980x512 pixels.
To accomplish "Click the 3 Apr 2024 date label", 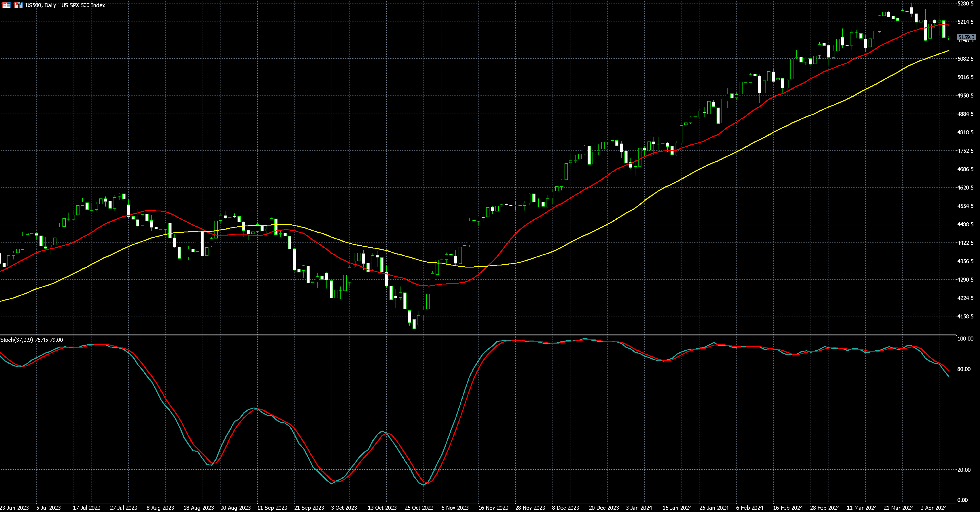I will pyautogui.click(x=934, y=508).
